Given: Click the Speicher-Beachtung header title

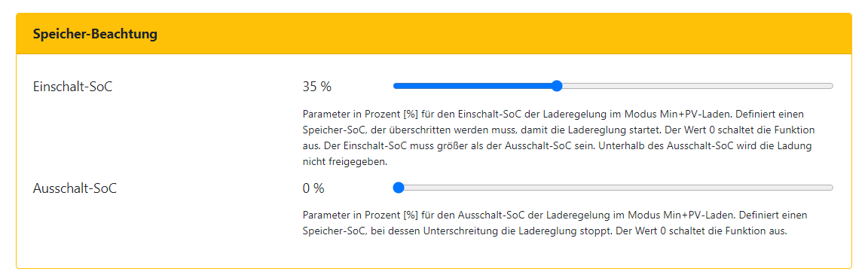Looking at the screenshot, I should (95, 35).
